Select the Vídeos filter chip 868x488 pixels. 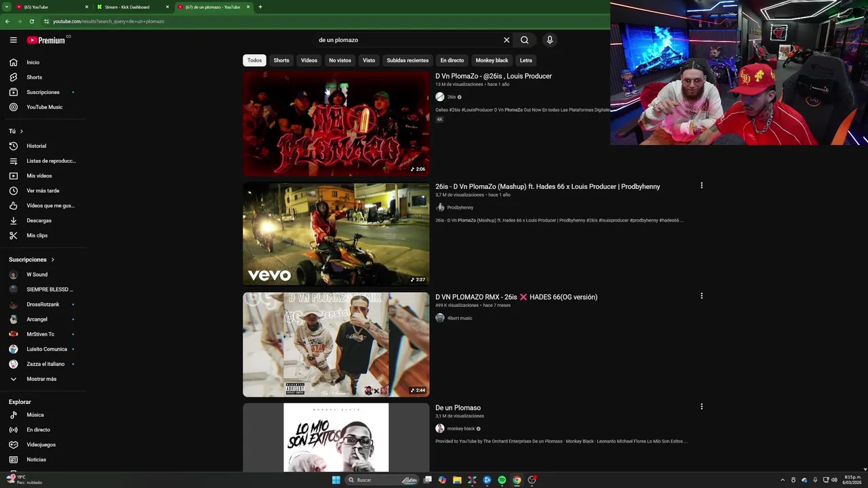point(309,60)
